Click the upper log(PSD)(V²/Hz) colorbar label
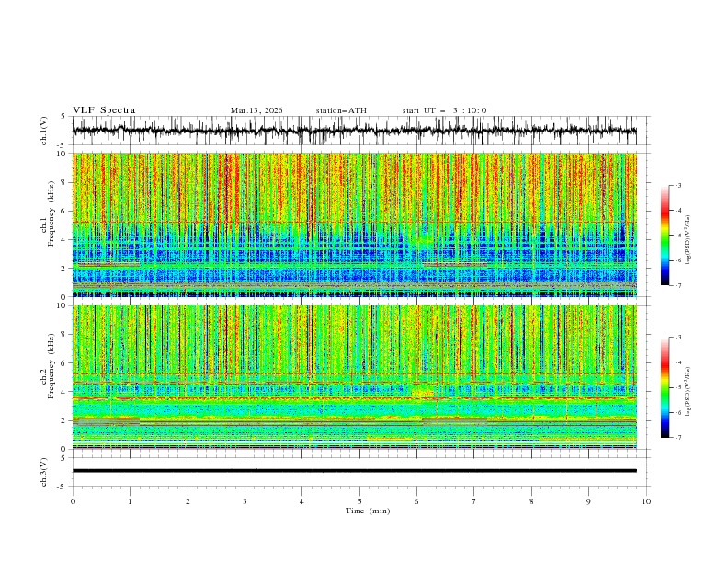This screenshot has height=563, width=728. [688, 240]
